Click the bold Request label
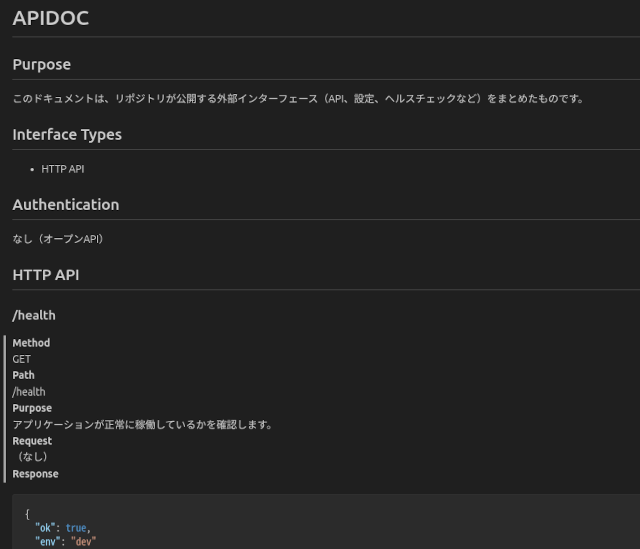The width and height of the screenshot is (640, 549). pos(32,441)
